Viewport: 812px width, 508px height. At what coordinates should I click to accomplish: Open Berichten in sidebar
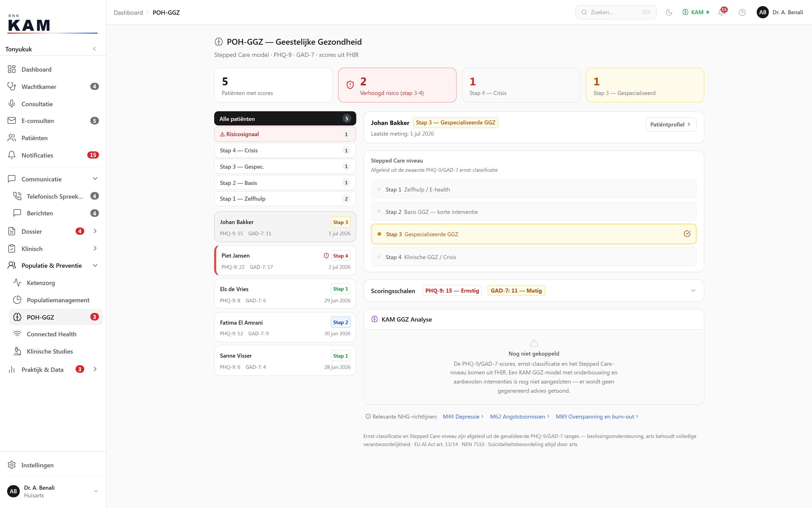click(x=56, y=213)
